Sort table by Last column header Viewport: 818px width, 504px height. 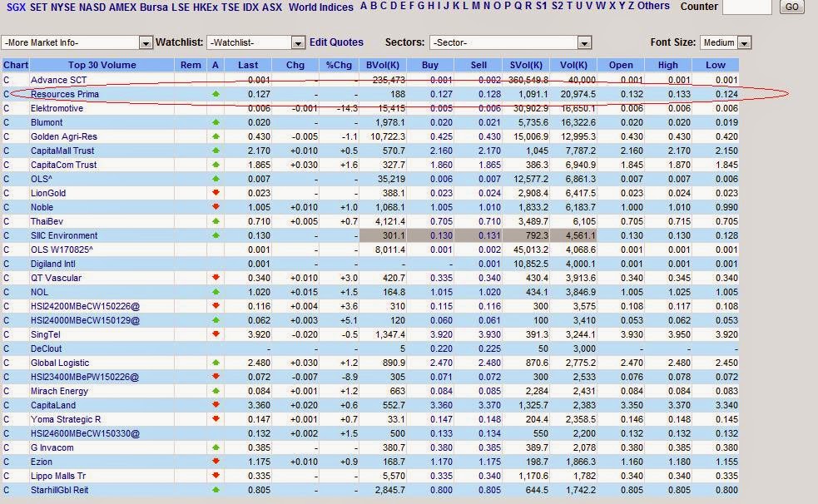[248, 65]
